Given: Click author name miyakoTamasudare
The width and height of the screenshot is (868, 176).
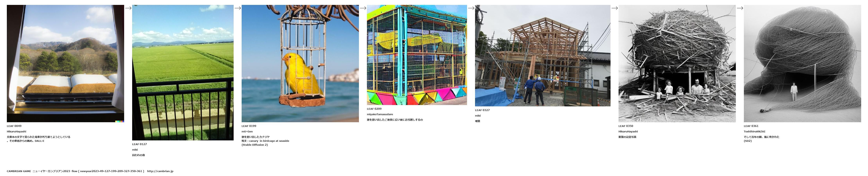Looking at the screenshot, I should pyautogui.click(x=380, y=114).
